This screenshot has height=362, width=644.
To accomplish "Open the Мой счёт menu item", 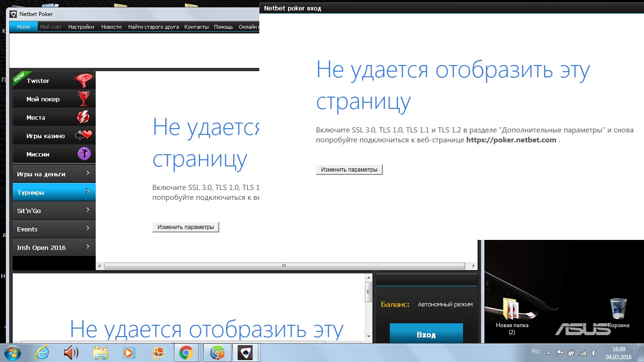I will coord(51,27).
